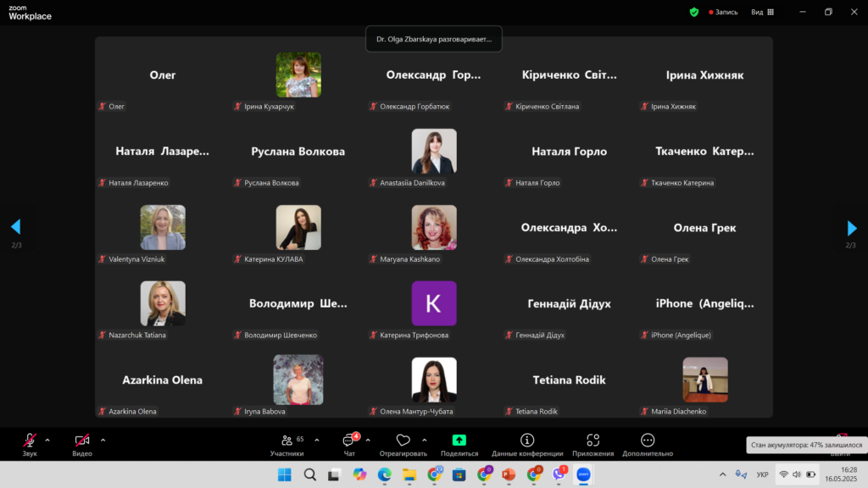Open the Участники participants panel
The image size is (868, 488).
[x=287, y=444]
